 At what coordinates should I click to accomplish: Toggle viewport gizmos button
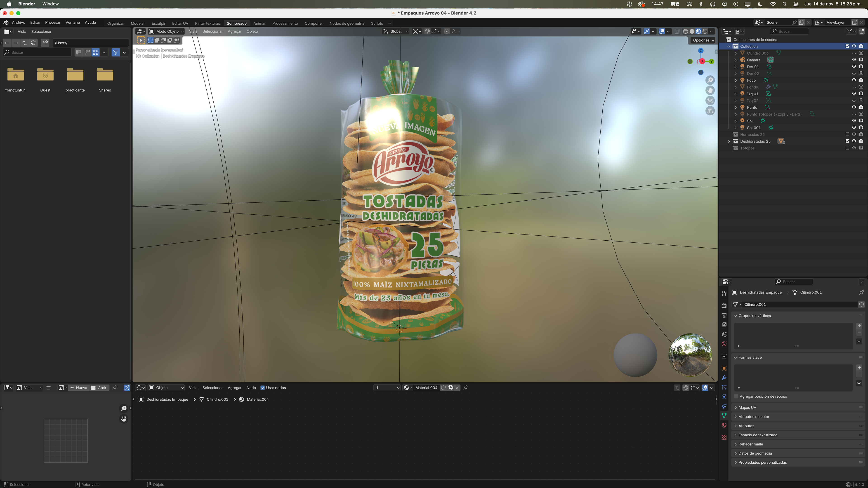tap(646, 31)
